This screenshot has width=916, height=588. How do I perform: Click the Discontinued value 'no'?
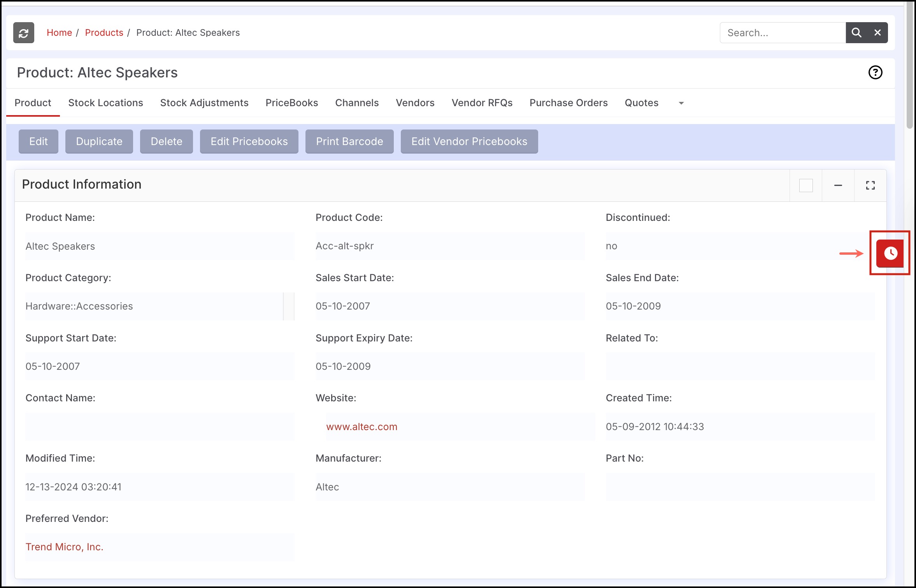611,246
